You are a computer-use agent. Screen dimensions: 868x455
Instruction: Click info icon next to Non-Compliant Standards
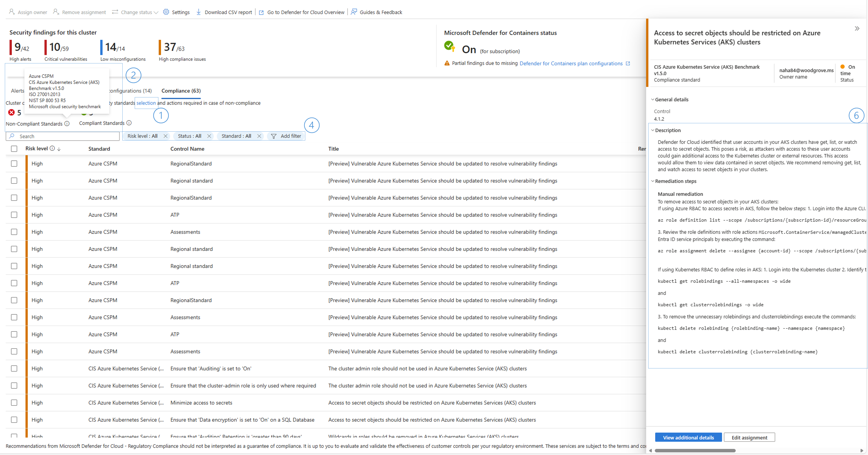pos(67,124)
